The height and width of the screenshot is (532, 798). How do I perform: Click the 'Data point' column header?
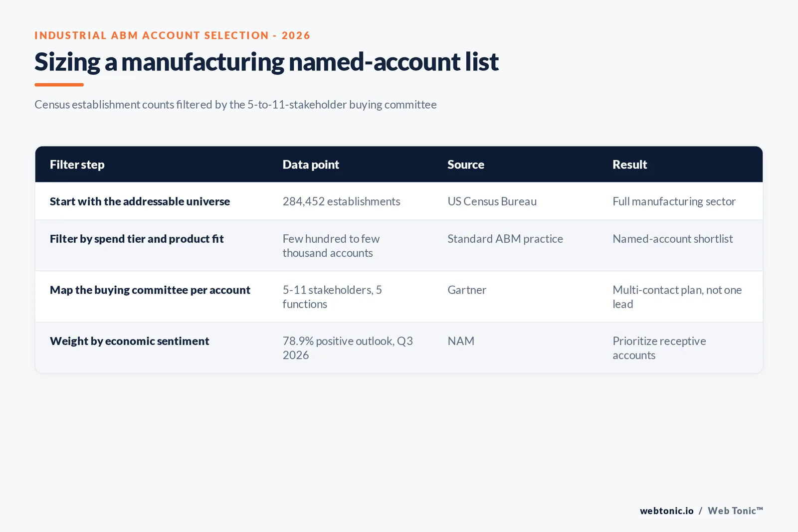311,165
